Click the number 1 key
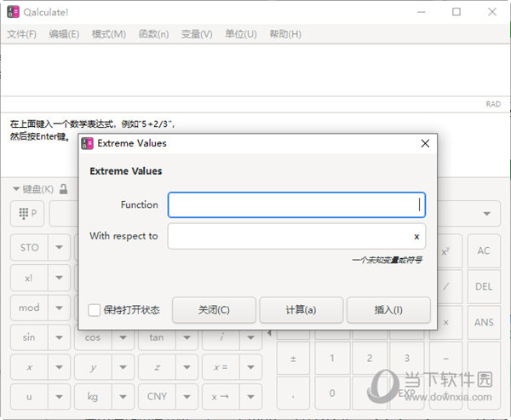 pyautogui.click(x=331, y=359)
